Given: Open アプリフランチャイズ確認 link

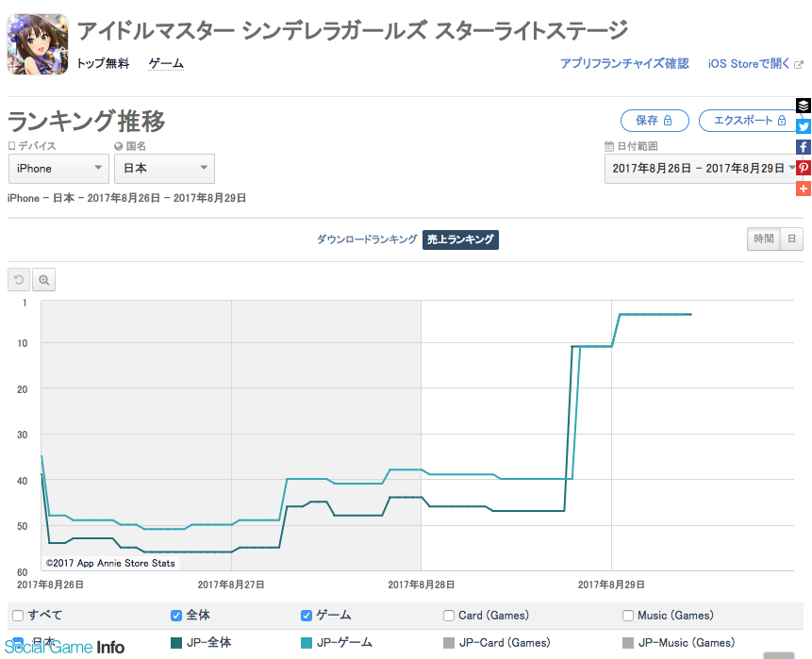Looking at the screenshot, I should (x=624, y=64).
